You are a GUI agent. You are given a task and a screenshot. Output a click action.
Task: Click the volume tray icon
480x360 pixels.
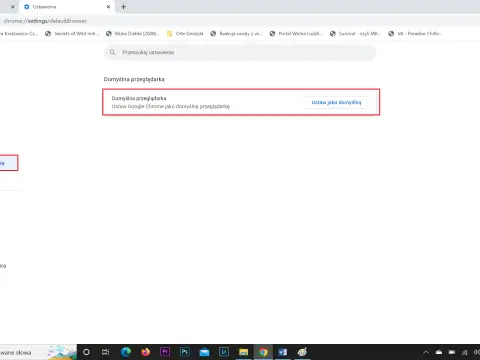pos(477,352)
